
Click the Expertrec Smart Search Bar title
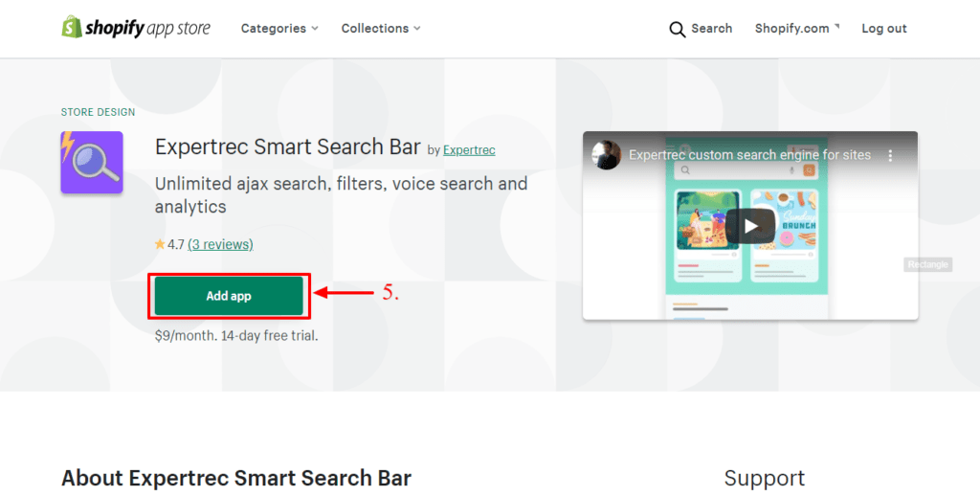click(287, 147)
